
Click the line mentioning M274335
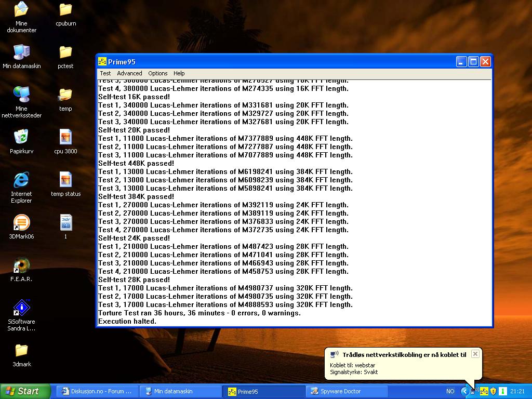[223, 88]
